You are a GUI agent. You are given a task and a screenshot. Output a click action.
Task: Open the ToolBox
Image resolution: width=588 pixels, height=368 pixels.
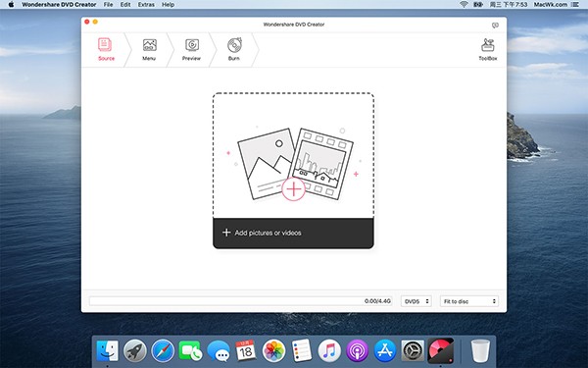(488, 50)
